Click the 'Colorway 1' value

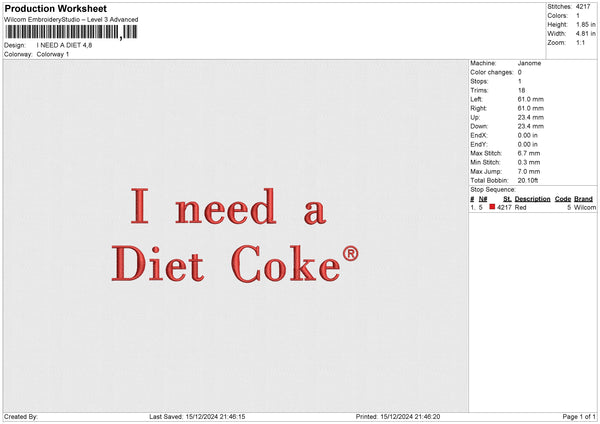click(x=53, y=54)
